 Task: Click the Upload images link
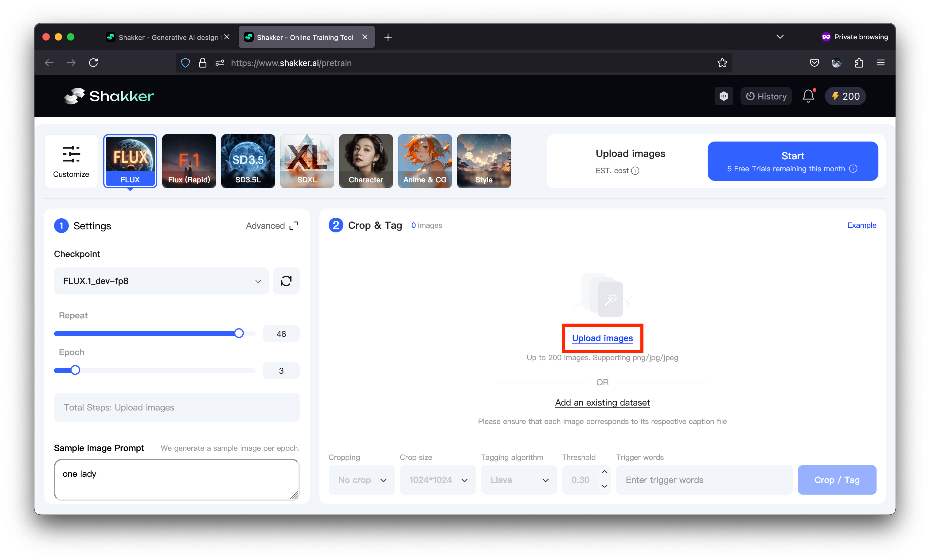tap(602, 338)
